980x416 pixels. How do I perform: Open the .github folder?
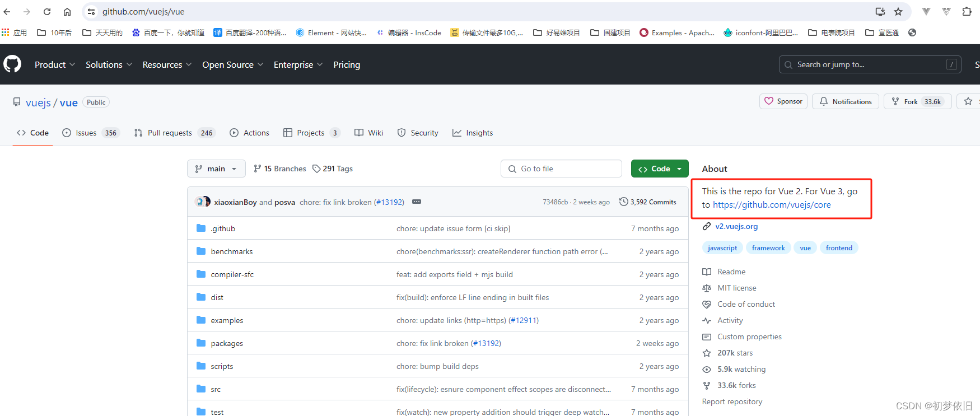[x=223, y=228]
